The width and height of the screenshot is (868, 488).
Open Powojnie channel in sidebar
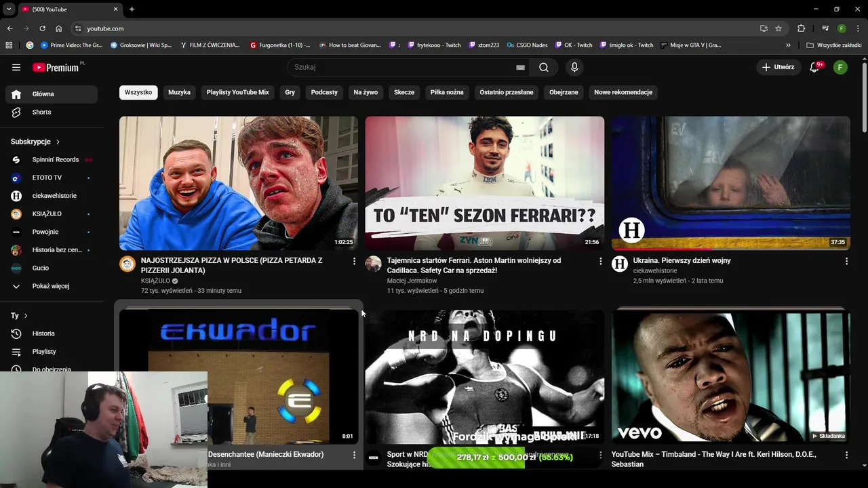point(52,232)
